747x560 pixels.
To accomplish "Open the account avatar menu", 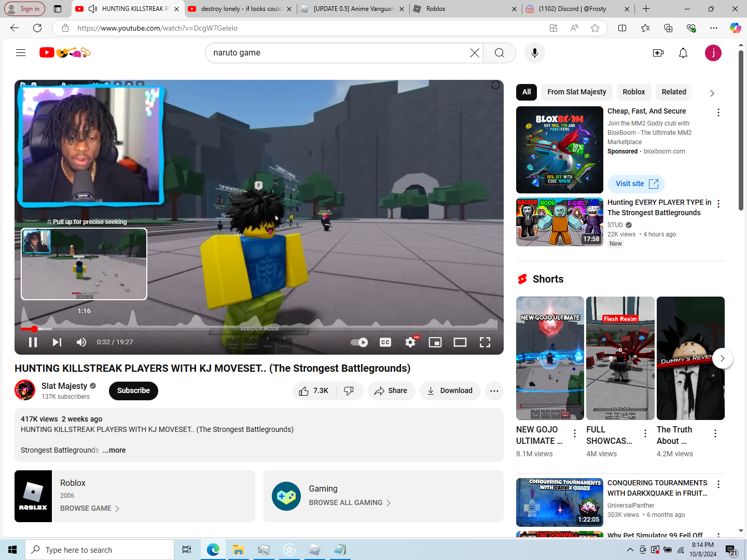I will point(713,53).
